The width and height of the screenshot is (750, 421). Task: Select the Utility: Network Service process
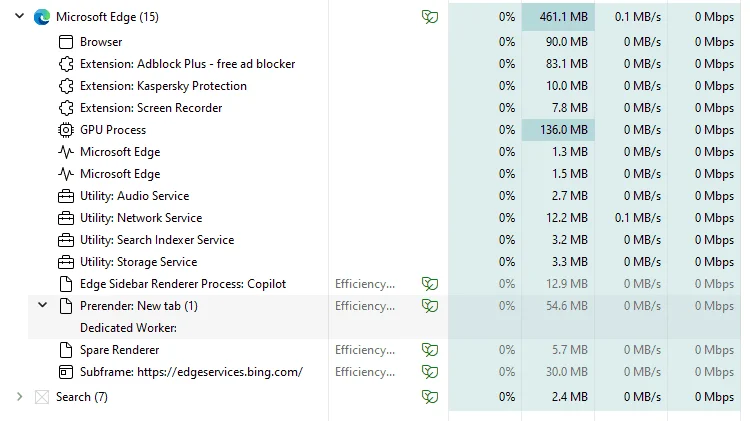(x=141, y=218)
